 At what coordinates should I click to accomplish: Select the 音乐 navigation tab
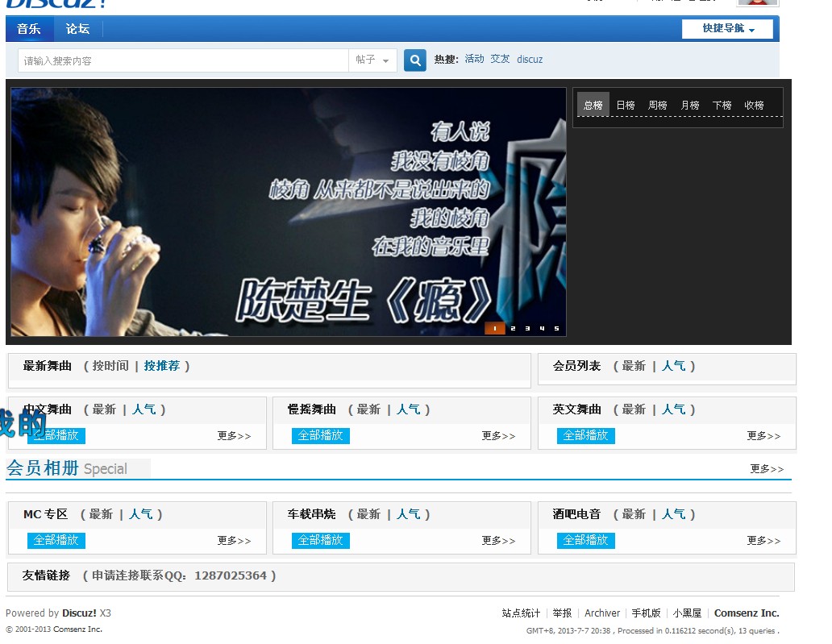tap(29, 29)
